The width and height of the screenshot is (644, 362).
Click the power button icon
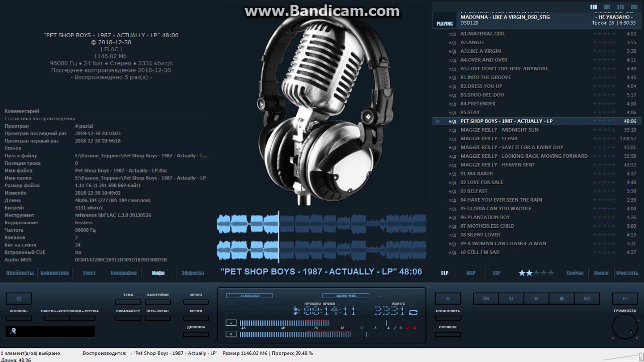[19, 298]
